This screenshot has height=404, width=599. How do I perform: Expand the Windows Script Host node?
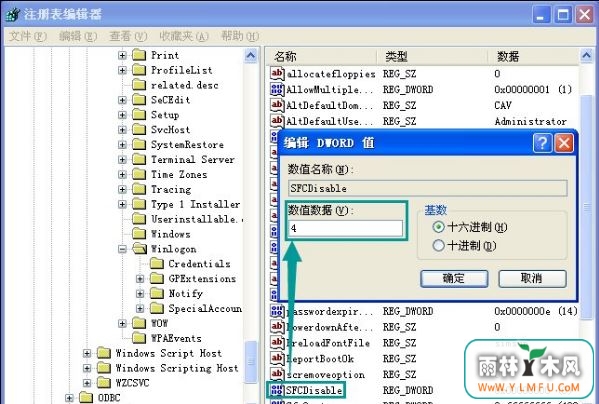87,353
